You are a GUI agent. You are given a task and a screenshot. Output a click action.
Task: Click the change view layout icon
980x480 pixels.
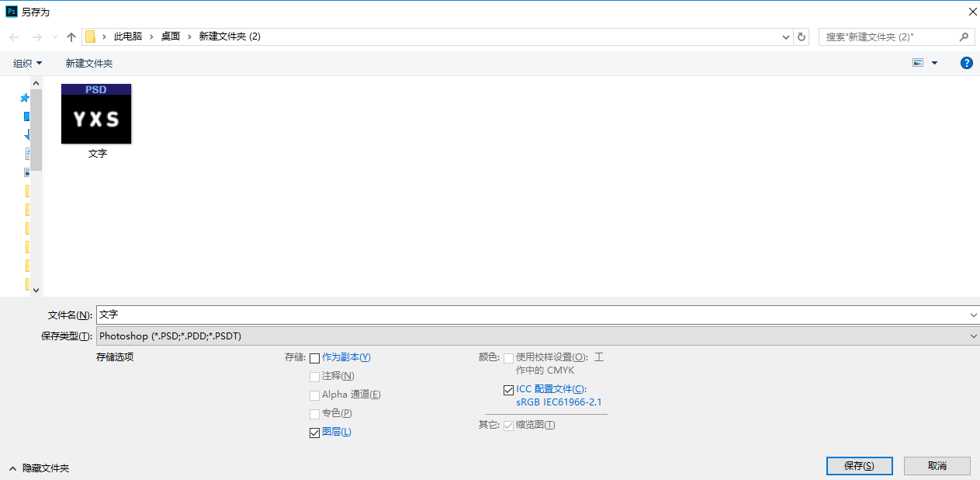[918, 63]
